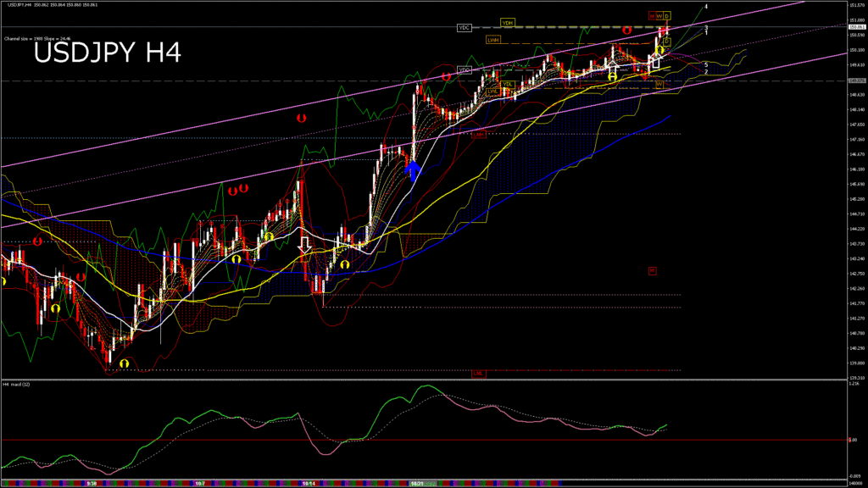Click projection label 3

(706, 28)
